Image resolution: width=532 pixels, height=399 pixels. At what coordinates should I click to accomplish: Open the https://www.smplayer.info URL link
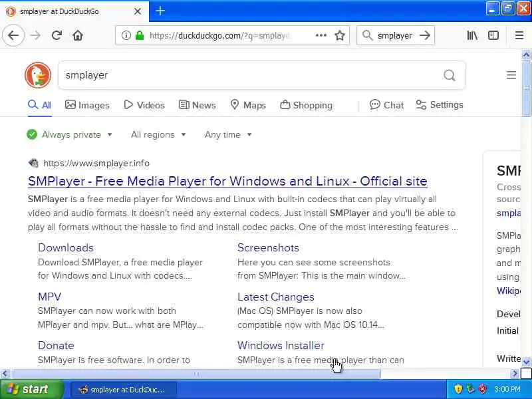[96, 163]
